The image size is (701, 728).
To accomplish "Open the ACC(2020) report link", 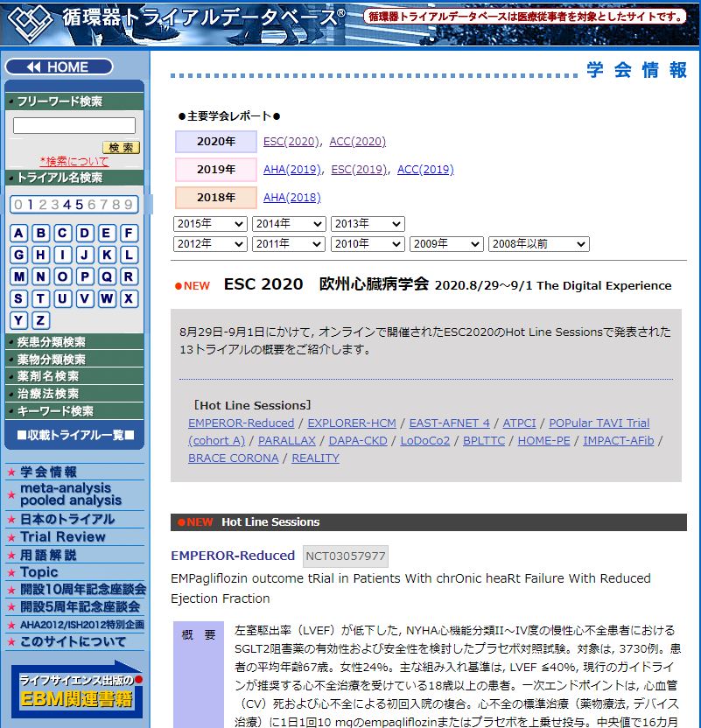I will 358,142.
